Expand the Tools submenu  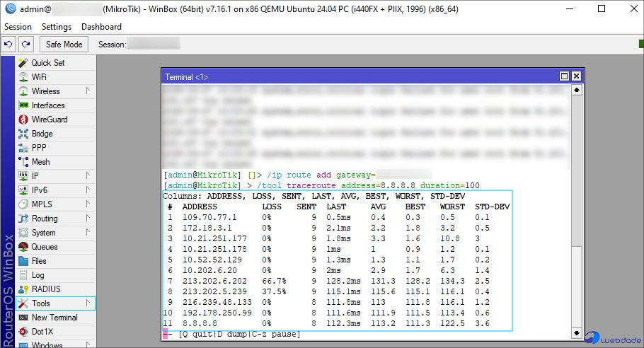tap(88, 303)
